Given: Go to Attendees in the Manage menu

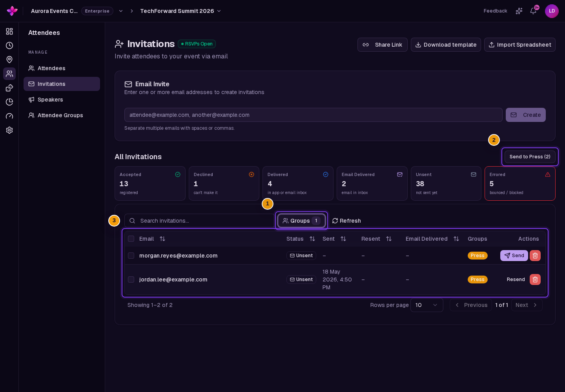Looking at the screenshot, I should tap(62, 68).
